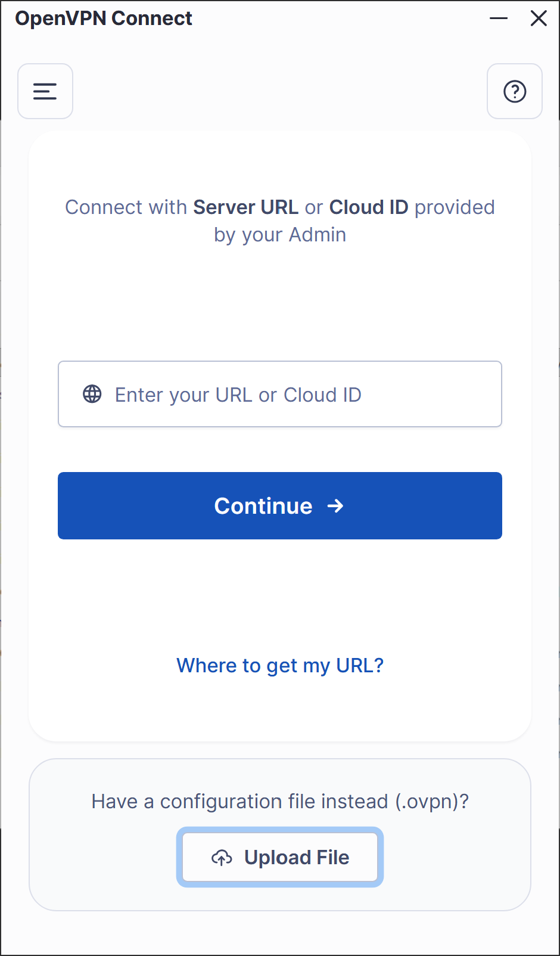Click the bold "Server URL" text
This screenshot has height=956, width=560.
coord(245,207)
